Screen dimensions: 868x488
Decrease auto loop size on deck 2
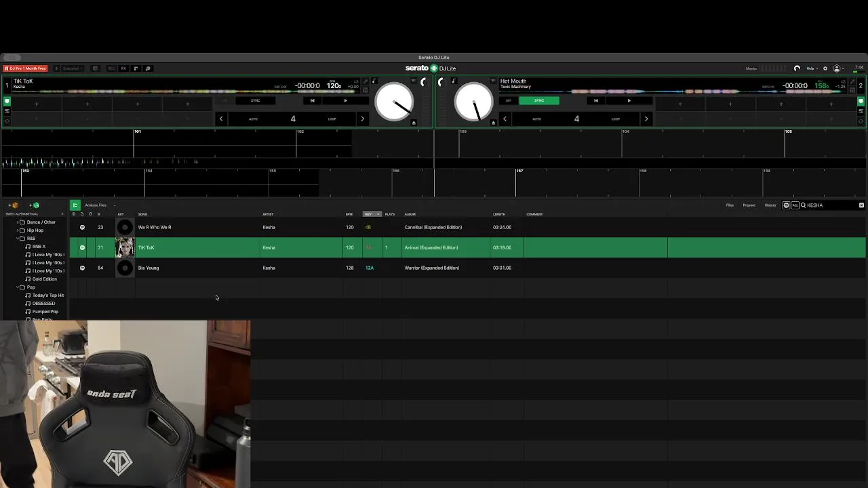point(505,119)
